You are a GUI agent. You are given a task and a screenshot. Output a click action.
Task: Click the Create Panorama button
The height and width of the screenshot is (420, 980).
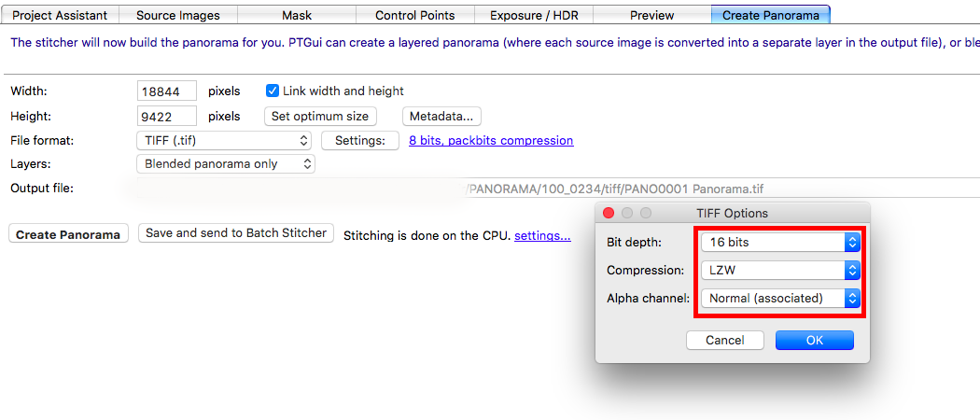pos(69,234)
